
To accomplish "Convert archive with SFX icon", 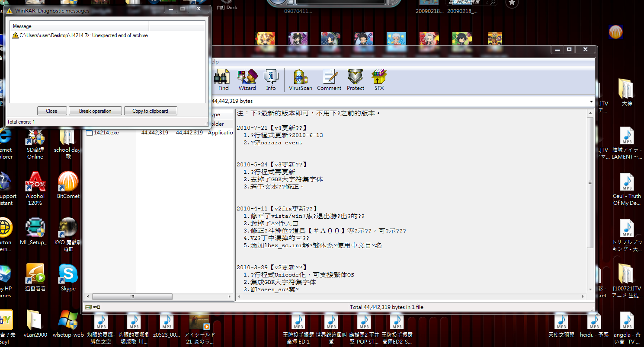I will (x=379, y=80).
